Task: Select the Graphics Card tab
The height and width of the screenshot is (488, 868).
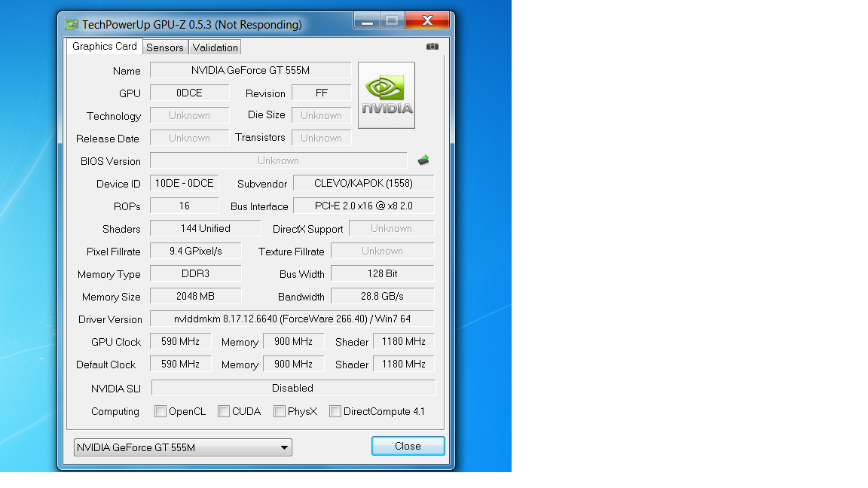Action: tap(105, 47)
